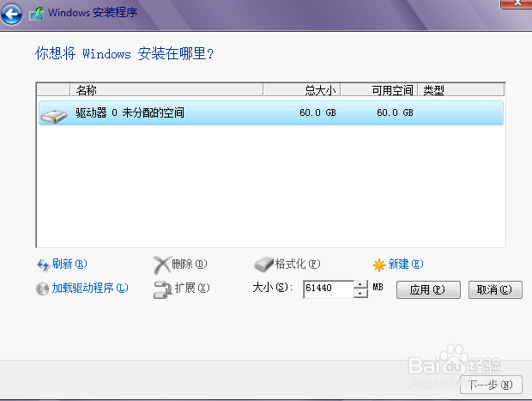
Task: Click the 扩展(X) extend link
Action: point(192,288)
